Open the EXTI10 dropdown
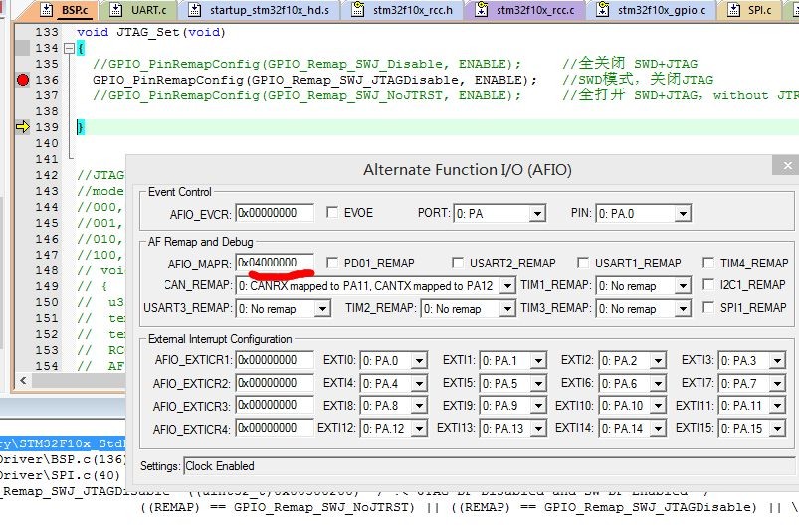 tap(632, 406)
